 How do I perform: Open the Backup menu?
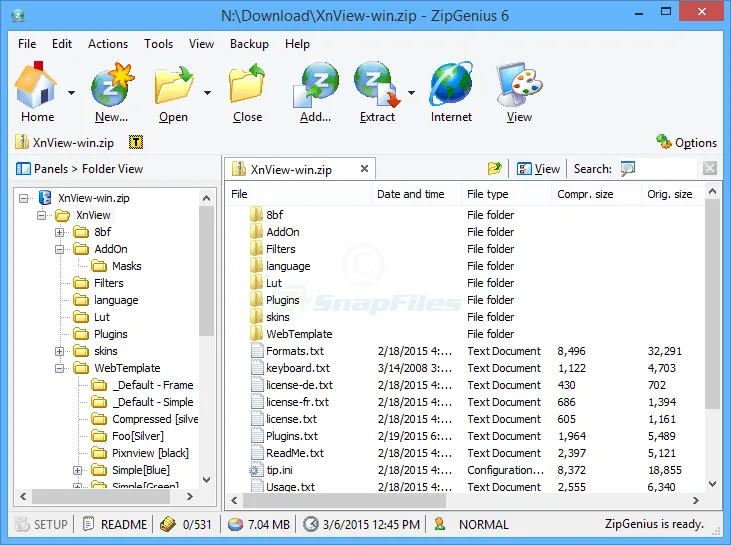(x=249, y=44)
